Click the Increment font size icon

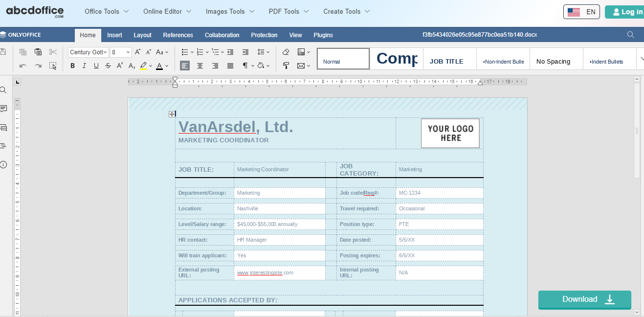137,52
